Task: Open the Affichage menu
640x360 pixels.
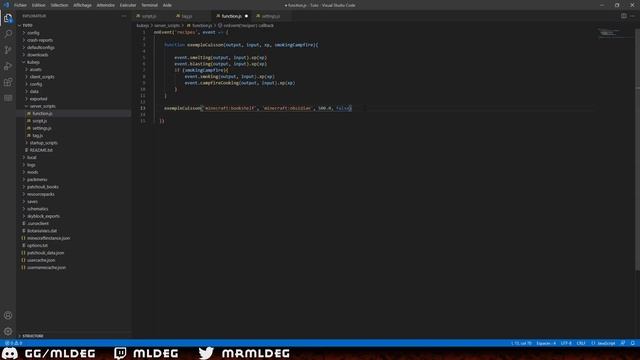Action: pyautogui.click(x=82, y=5)
